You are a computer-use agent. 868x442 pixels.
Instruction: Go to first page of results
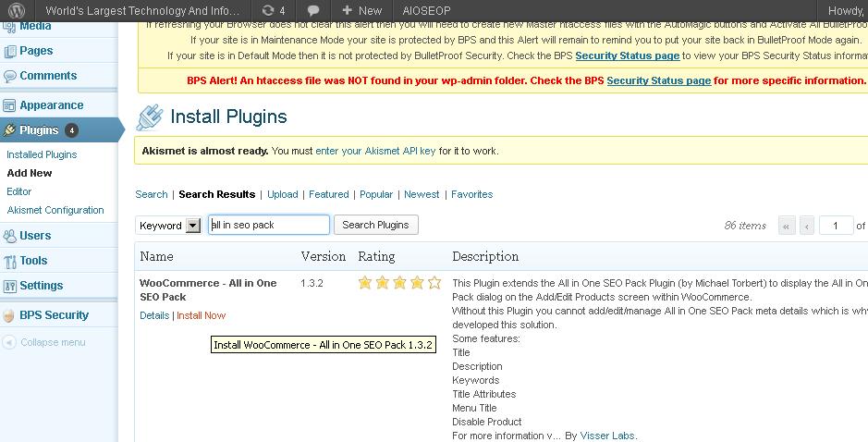pyautogui.click(x=787, y=226)
